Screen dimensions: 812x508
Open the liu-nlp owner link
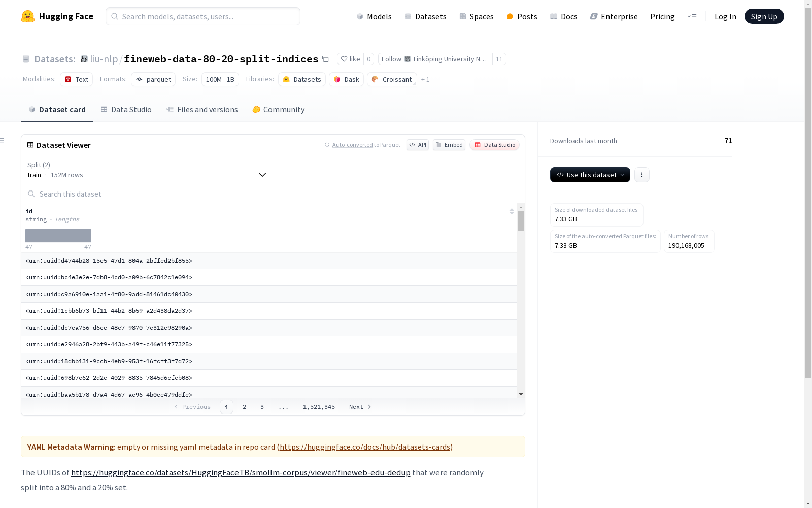coord(104,59)
